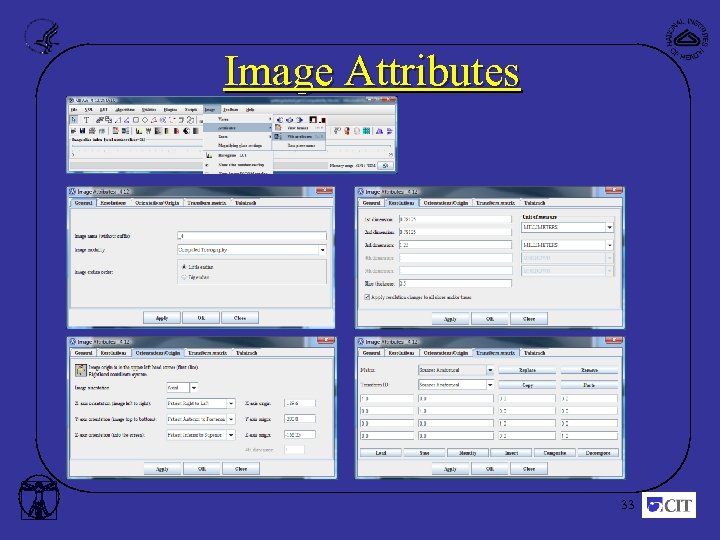
Task: Select Big endian radio button
Action: [x=184, y=277]
